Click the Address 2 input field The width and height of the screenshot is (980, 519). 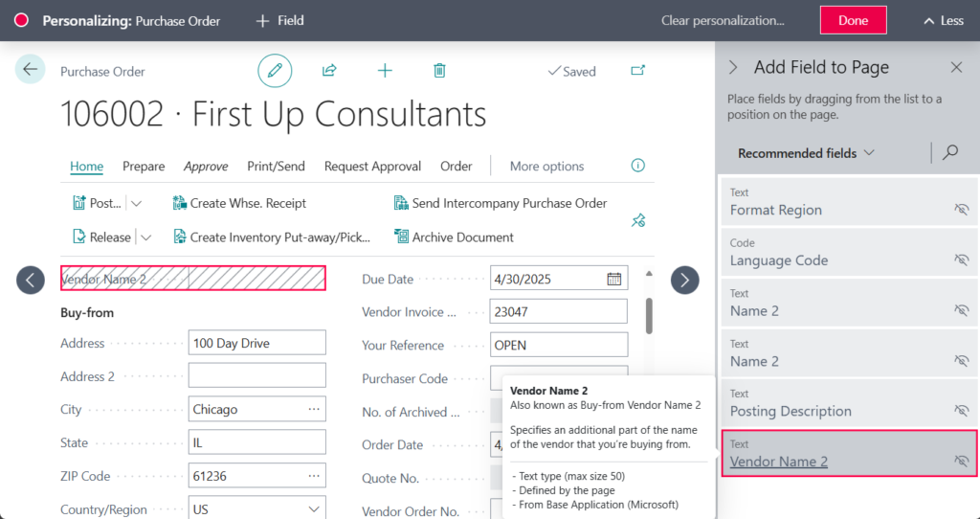[256, 375]
